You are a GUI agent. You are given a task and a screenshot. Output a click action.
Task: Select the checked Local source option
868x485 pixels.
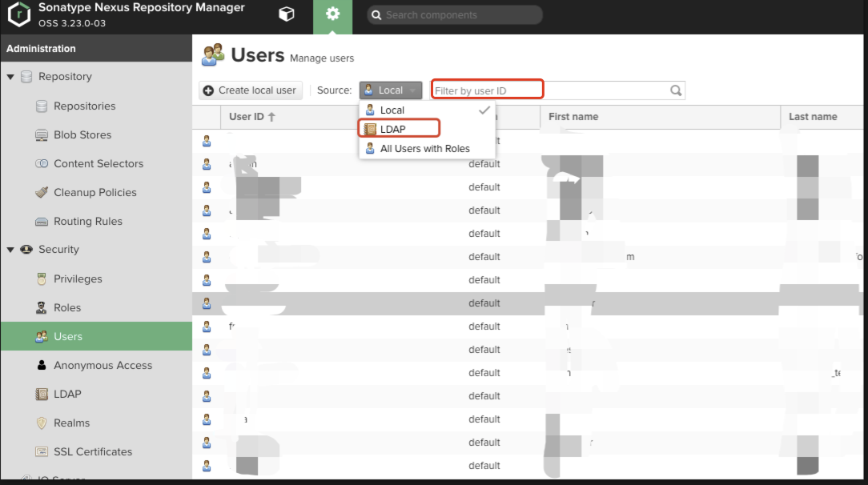pos(392,110)
